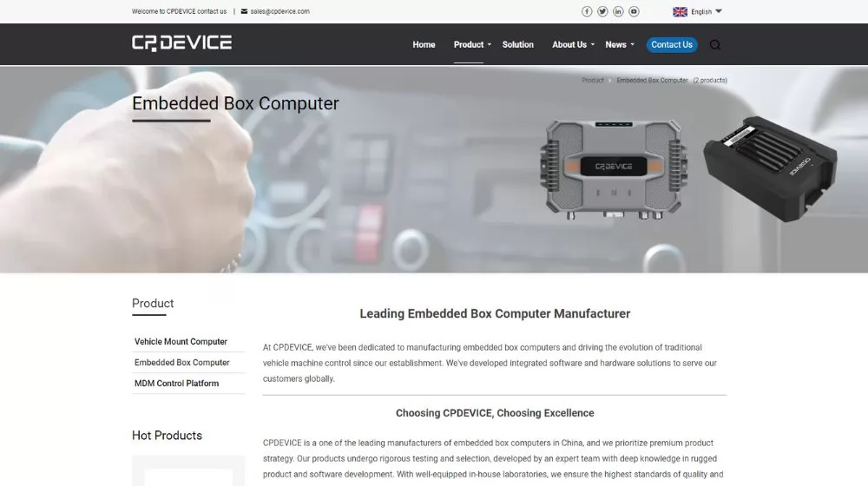The width and height of the screenshot is (868, 486).
Task: Click the 'Embedded Box Computer' banner heading
Action: (235, 103)
